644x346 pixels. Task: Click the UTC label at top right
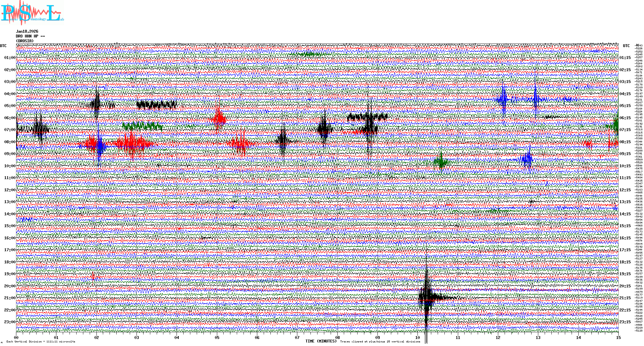(626, 46)
